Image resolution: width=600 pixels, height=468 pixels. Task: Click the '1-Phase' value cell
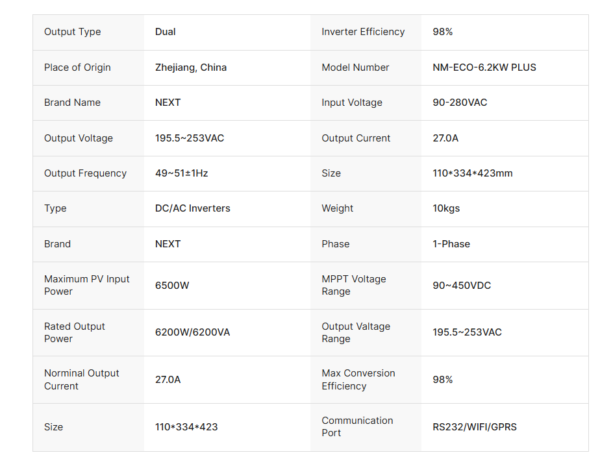click(x=451, y=244)
